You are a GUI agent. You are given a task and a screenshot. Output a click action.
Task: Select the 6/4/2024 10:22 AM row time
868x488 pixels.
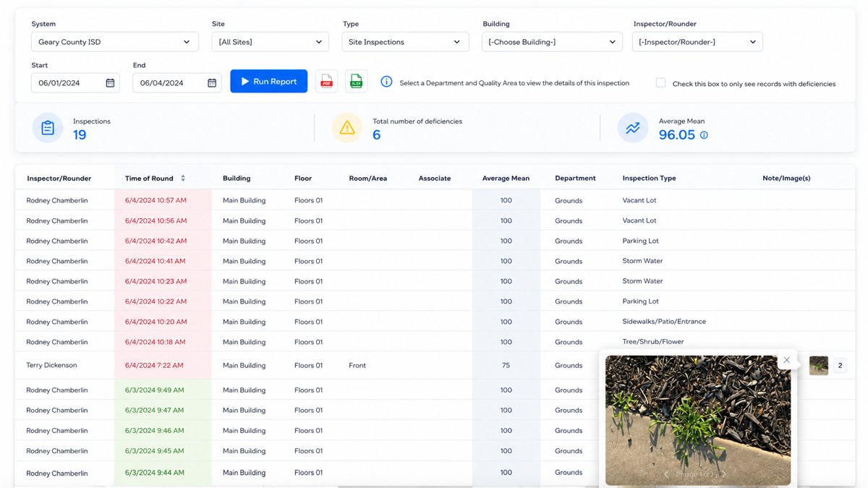tap(156, 301)
